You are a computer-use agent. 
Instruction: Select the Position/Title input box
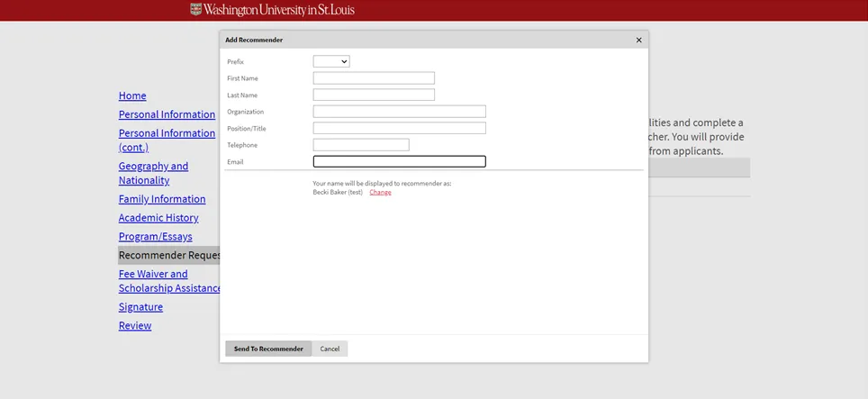[x=399, y=129]
